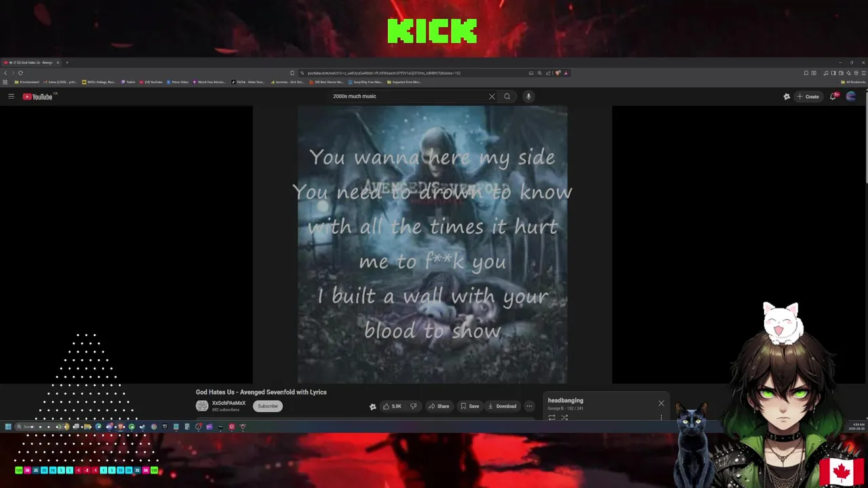Select the 'God Hates Us - Avenged' browser tab
Viewport: 868px width, 488px height.
31,62
